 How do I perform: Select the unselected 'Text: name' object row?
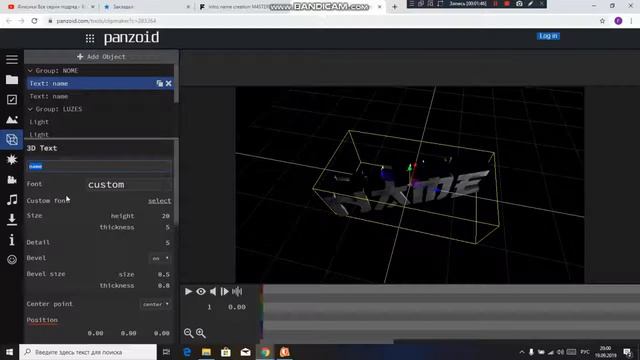[x=100, y=96]
